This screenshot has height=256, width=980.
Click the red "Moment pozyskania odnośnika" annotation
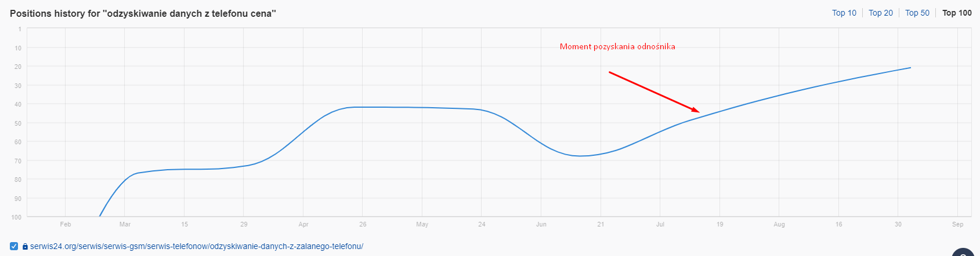[x=617, y=46]
